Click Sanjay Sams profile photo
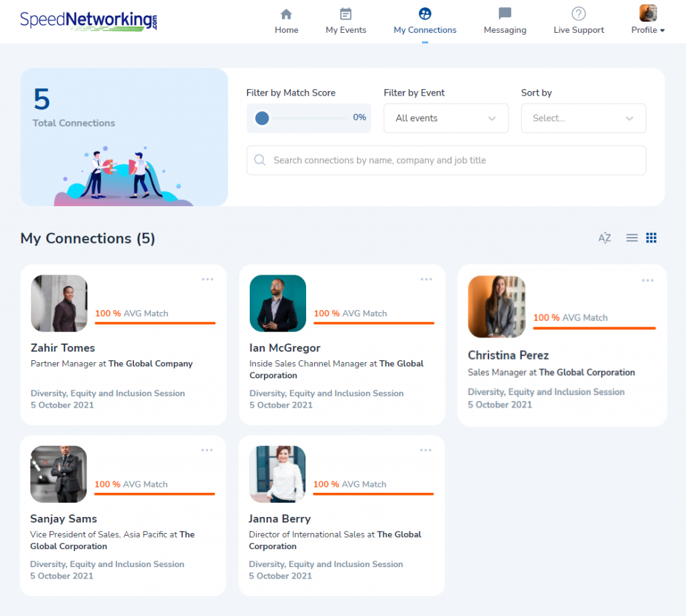686x616 pixels. click(x=59, y=474)
